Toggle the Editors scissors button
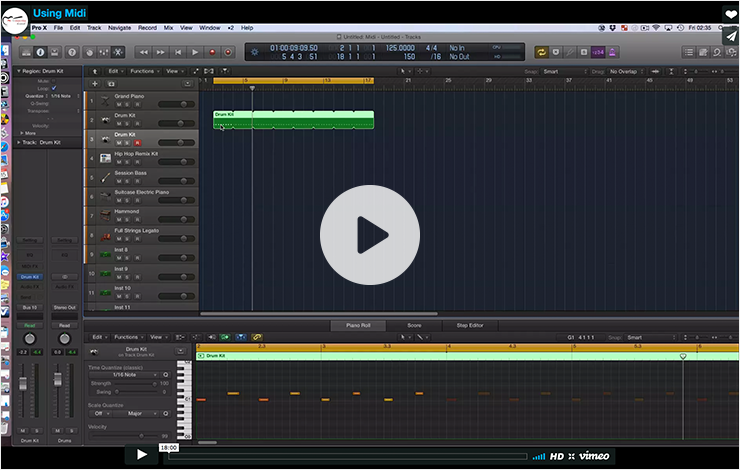Screen dimensions: 740x470 tap(118, 52)
